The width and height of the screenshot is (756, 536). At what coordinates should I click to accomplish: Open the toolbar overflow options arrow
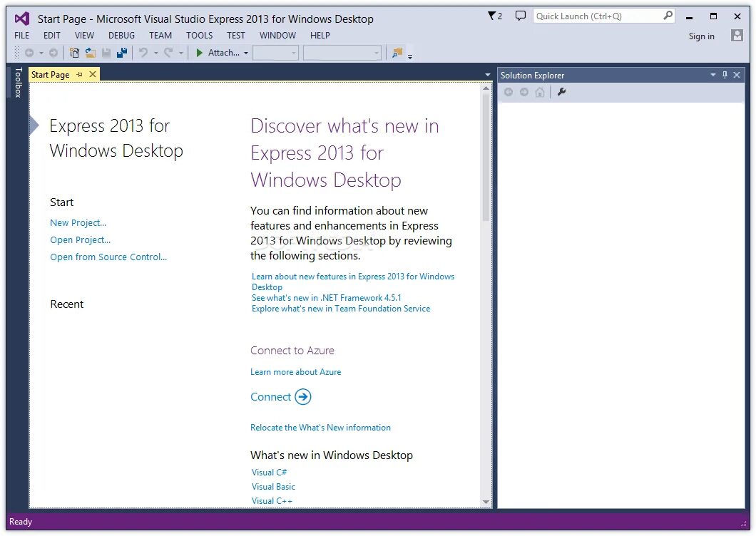coord(410,56)
